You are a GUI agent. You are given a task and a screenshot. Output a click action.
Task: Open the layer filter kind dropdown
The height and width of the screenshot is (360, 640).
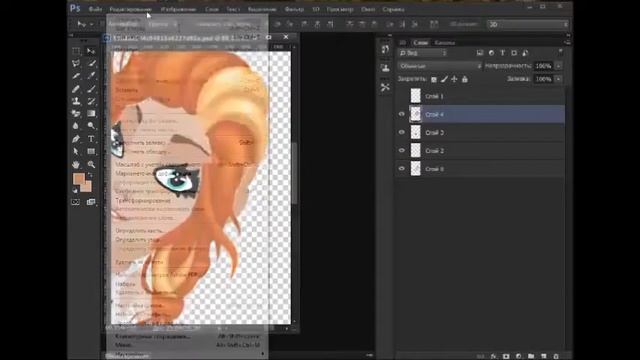click(423, 53)
